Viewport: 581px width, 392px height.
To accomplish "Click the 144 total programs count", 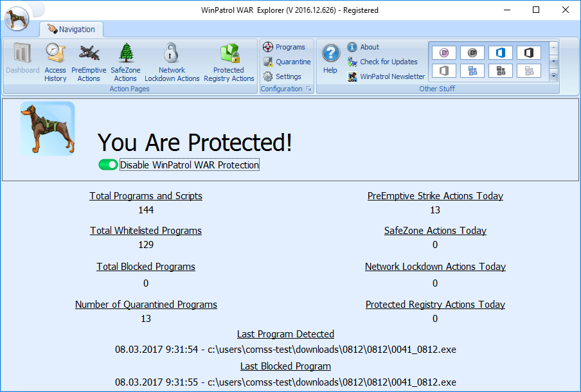I will pyautogui.click(x=146, y=210).
